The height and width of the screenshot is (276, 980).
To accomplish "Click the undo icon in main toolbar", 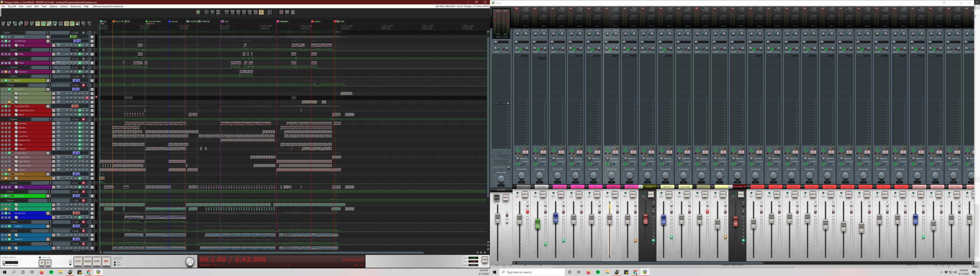I will pos(26,24).
